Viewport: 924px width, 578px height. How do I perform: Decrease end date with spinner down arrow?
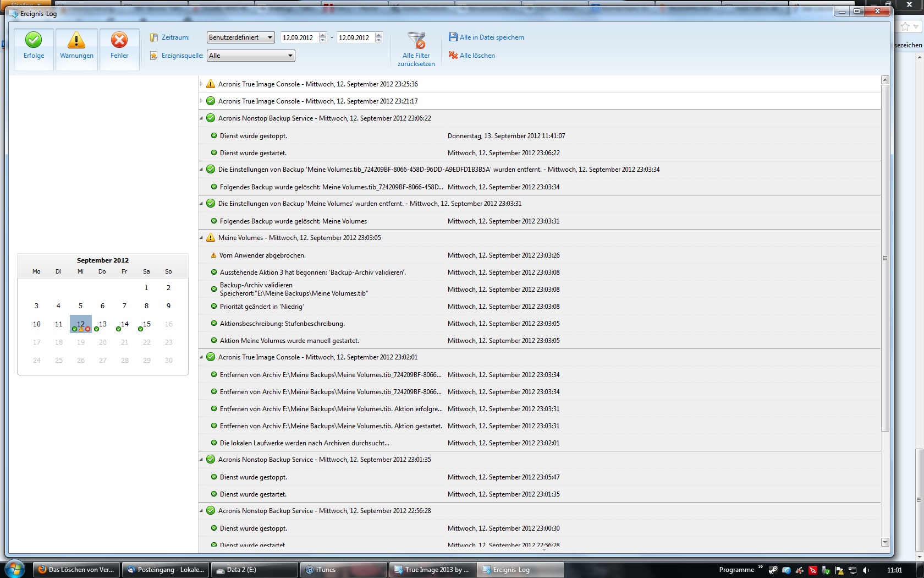pos(379,40)
